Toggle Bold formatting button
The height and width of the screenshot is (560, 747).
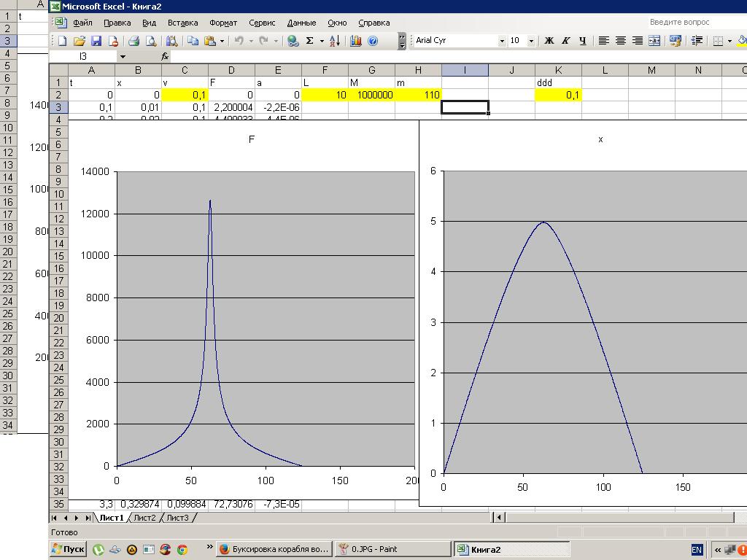549,41
